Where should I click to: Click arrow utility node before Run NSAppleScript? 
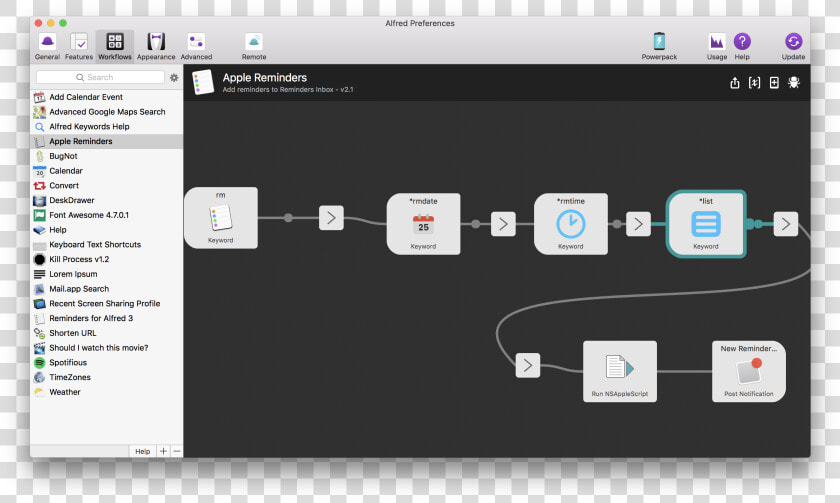528,365
